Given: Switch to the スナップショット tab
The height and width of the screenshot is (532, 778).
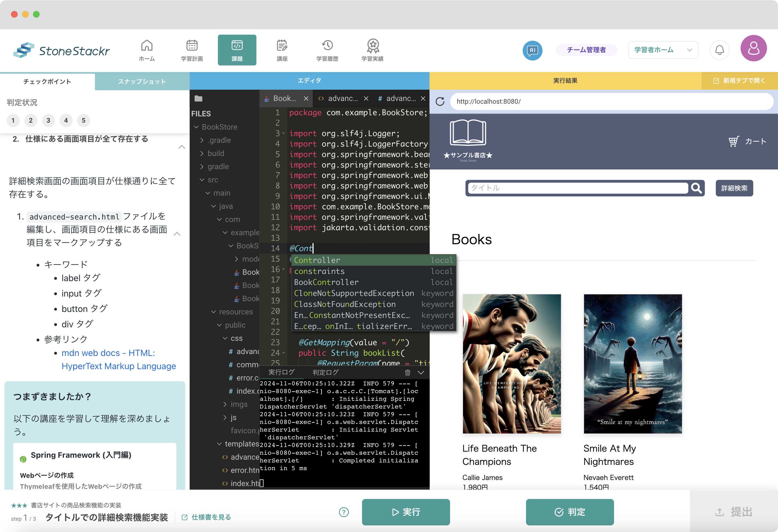Looking at the screenshot, I should [142, 82].
